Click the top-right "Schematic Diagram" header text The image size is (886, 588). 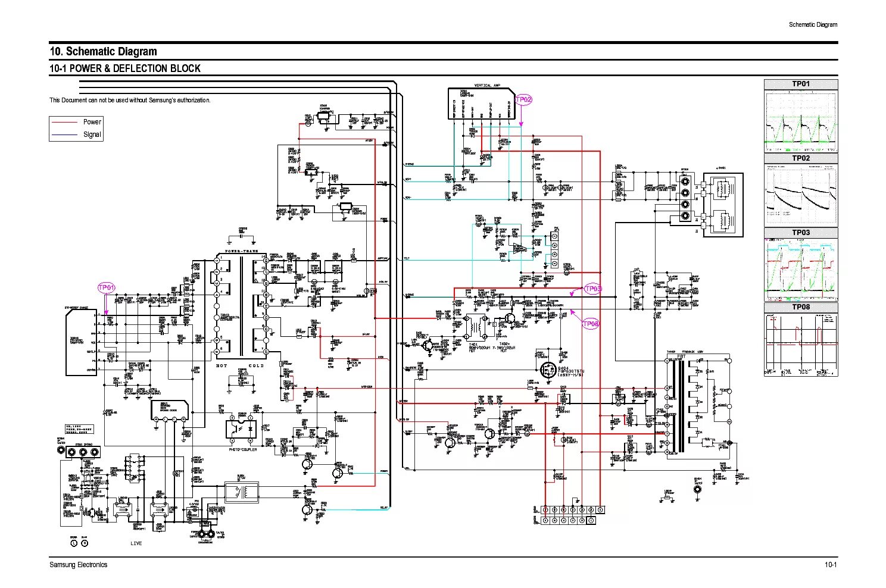pos(813,24)
